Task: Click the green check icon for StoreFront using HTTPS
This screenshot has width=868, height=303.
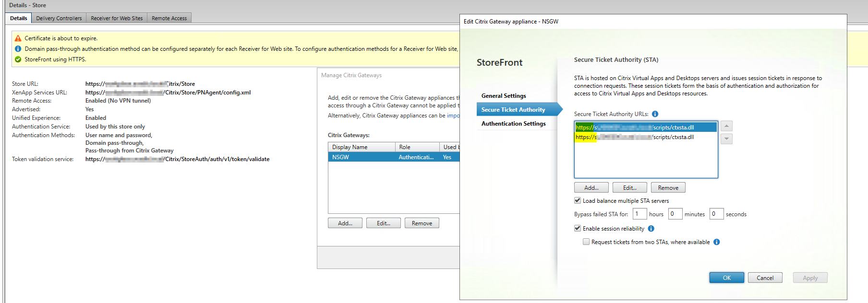Action: 18,59
